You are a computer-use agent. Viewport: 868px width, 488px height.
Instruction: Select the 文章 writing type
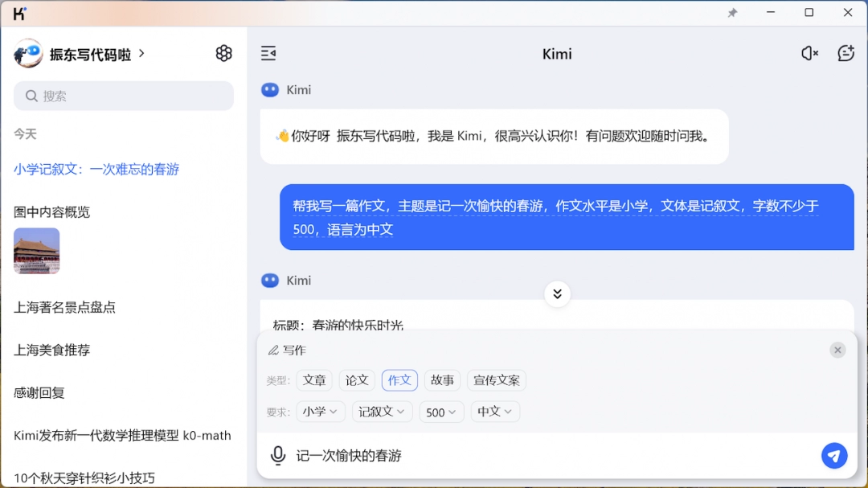[x=314, y=380]
